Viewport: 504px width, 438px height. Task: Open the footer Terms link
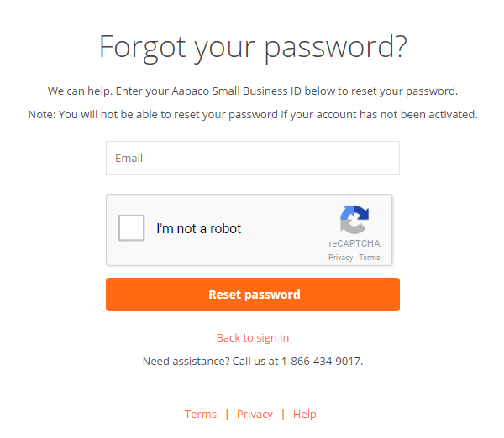click(201, 414)
